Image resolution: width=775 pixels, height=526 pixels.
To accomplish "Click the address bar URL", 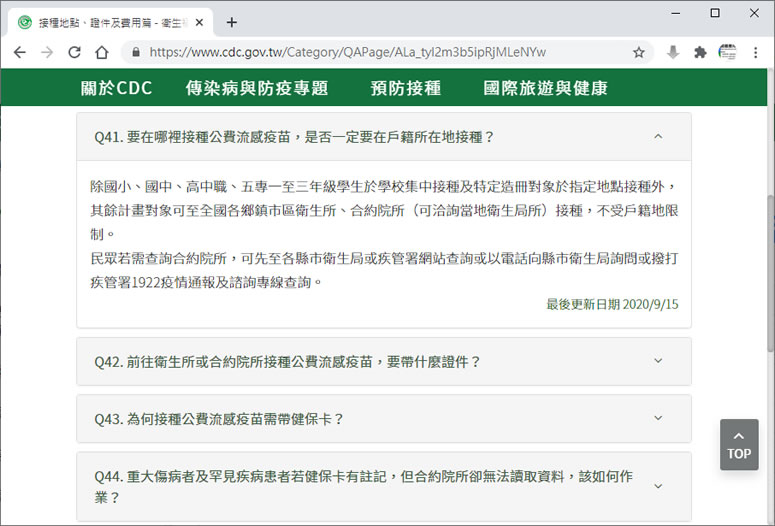I will pyautogui.click(x=347, y=52).
